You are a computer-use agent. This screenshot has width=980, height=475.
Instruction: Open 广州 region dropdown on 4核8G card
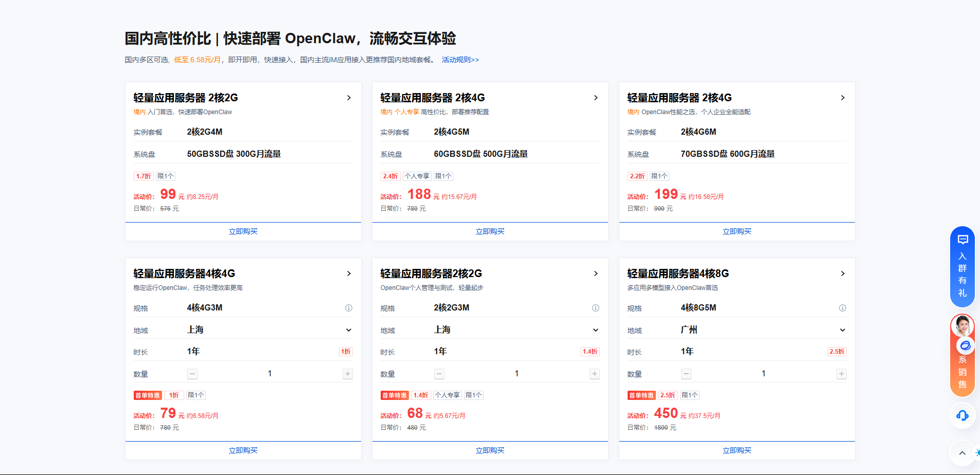pyautogui.click(x=842, y=330)
